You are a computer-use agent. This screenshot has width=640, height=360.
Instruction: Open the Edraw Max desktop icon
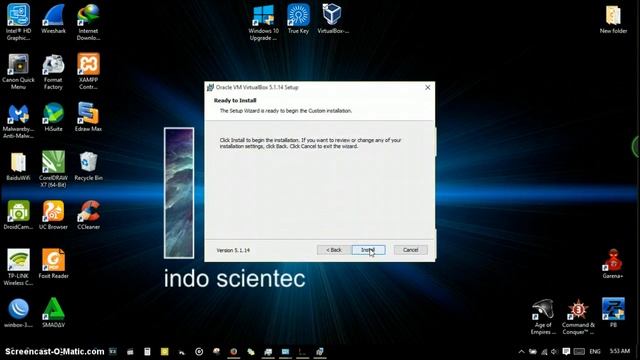(88, 118)
